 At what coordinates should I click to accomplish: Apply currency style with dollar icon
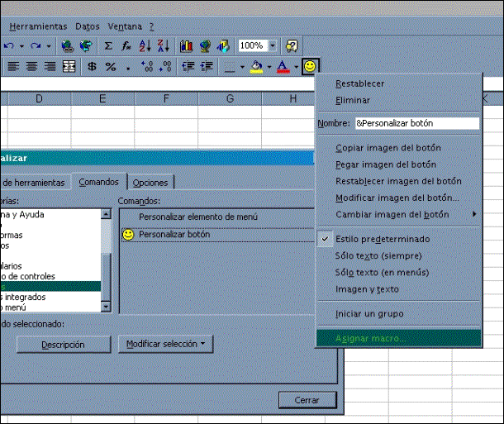92,66
